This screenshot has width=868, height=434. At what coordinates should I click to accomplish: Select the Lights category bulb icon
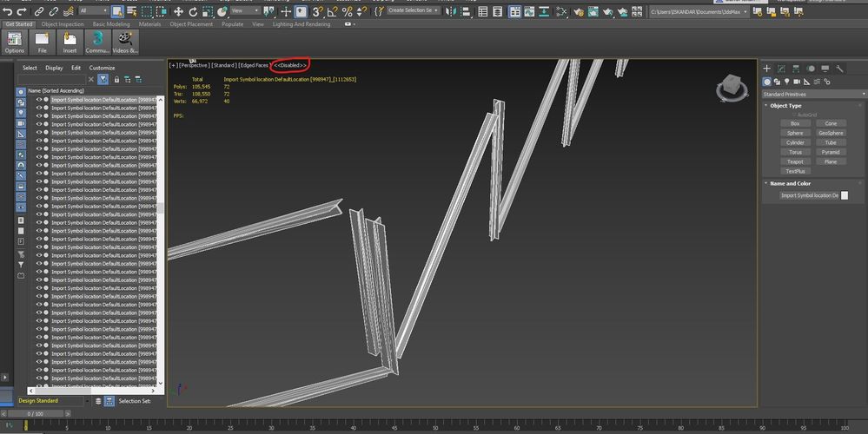click(786, 82)
